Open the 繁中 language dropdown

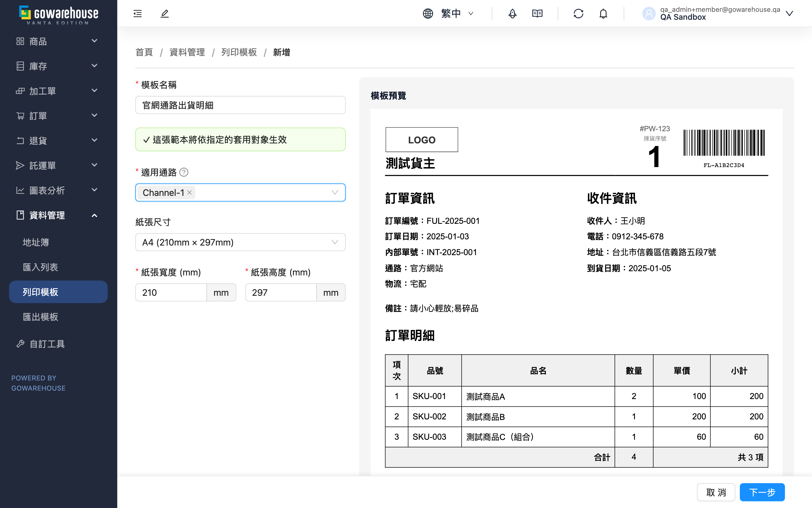pos(457,14)
